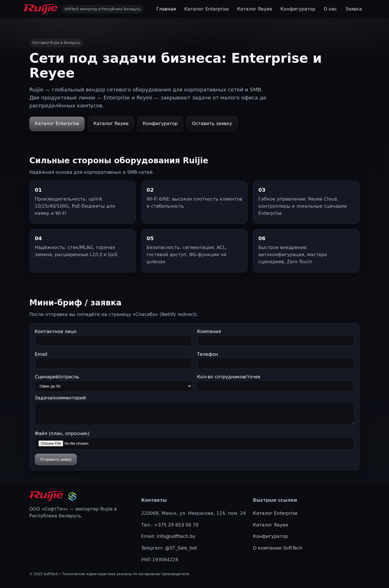The image size is (389, 588).
Task: Click the SoftTech logo icon in footer
Action: click(72, 496)
